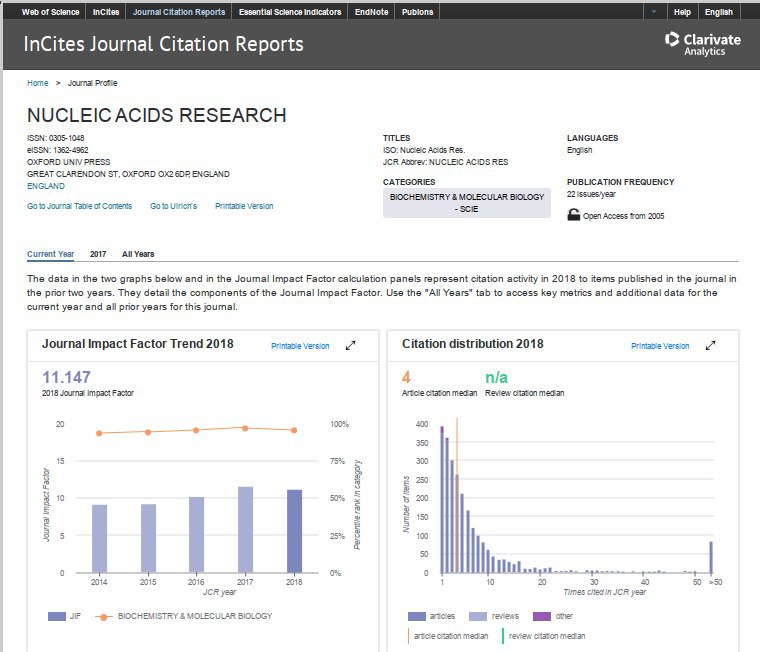The image size is (760, 652).
Task: Switch to the 2017 tab
Action: coord(98,254)
